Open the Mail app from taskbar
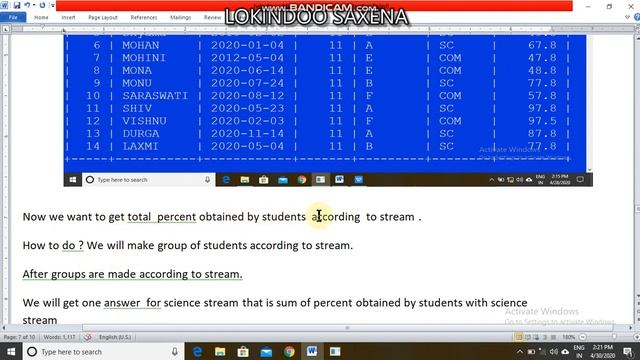Viewport: 640px width, 360px height. [x=266, y=351]
